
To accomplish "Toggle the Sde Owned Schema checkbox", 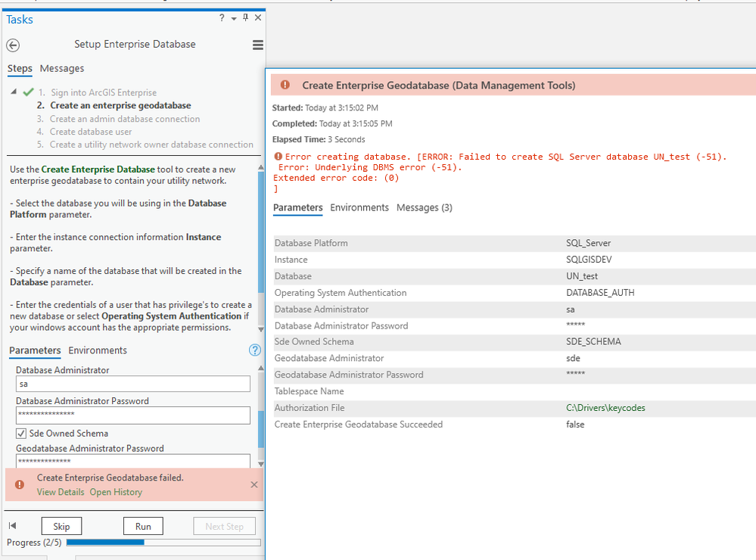I will pyautogui.click(x=21, y=433).
